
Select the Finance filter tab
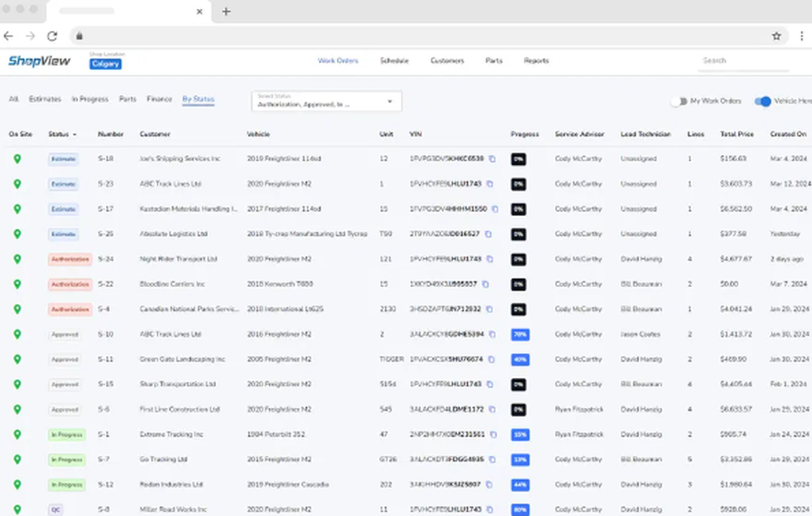[159, 99]
